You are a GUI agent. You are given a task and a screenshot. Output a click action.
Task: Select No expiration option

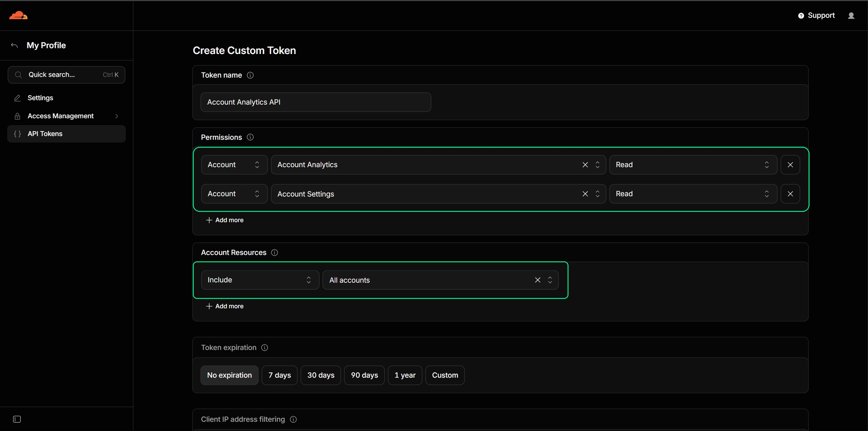[229, 375]
